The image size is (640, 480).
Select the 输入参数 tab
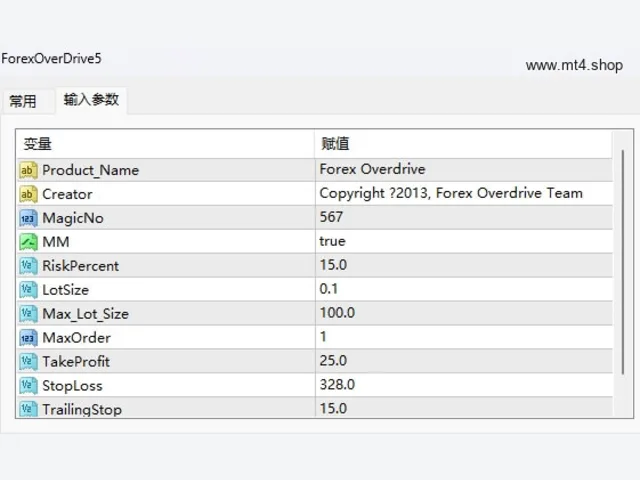[91, 100]
